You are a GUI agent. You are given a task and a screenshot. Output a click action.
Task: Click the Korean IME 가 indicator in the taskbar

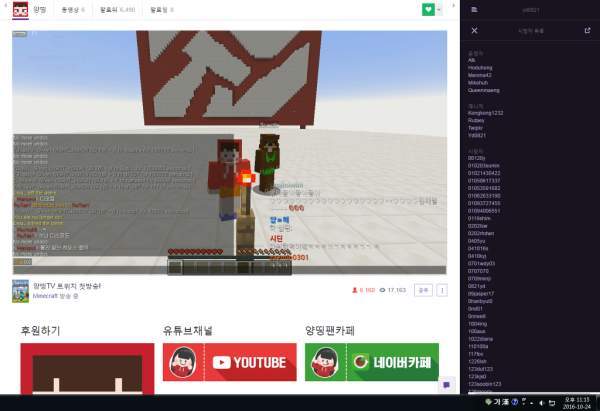tap(497, 402)
